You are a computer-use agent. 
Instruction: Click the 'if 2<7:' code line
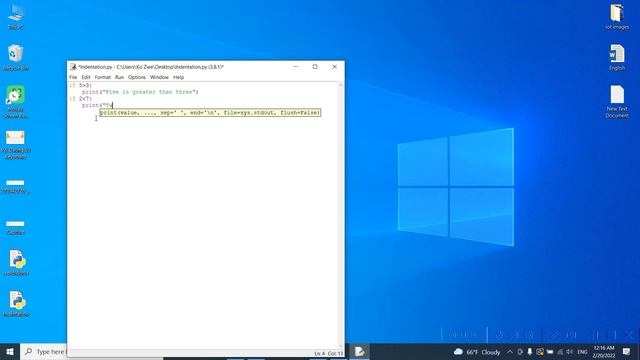80,99
